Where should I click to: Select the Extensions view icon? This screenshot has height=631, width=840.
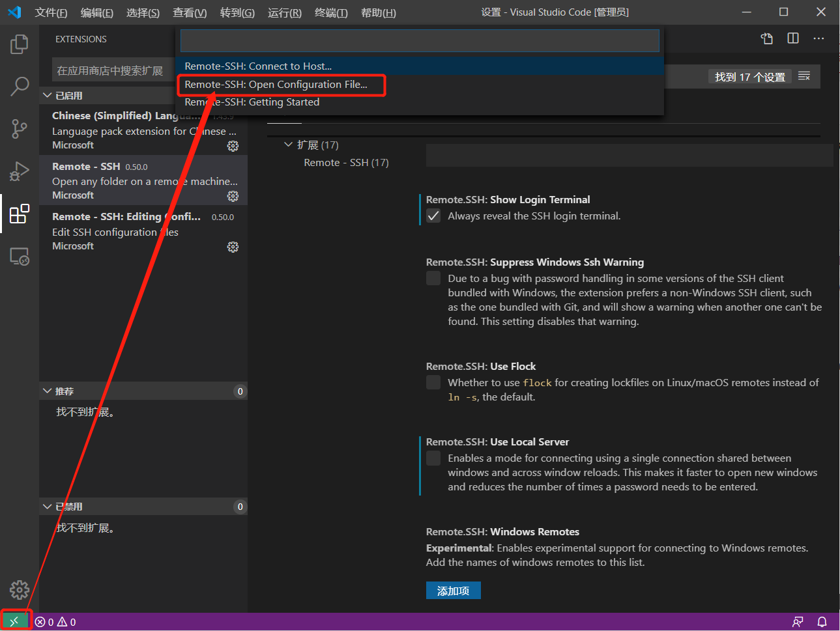tap(20, 214)
